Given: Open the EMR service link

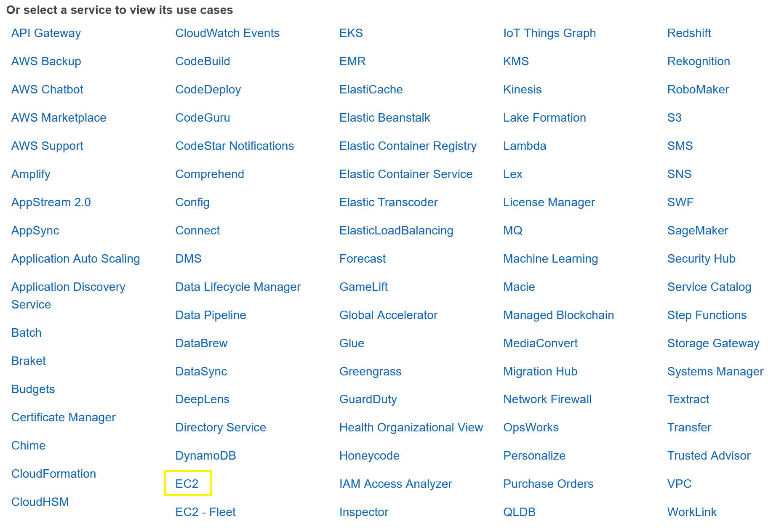Looking at the screenshot, I should click(x=352, y=61).
